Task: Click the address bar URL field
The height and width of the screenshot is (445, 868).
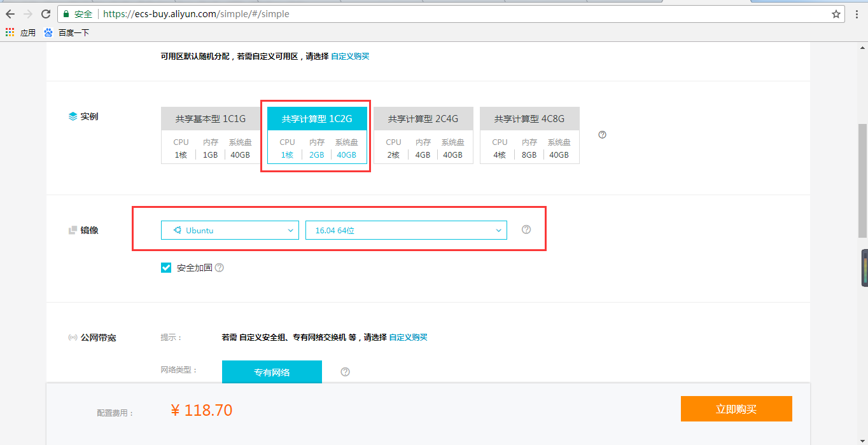Action: pos(445,14)
